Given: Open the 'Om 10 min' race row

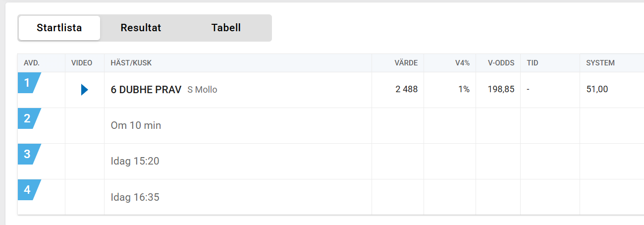Looking at the screenshot, I should 331,126.
